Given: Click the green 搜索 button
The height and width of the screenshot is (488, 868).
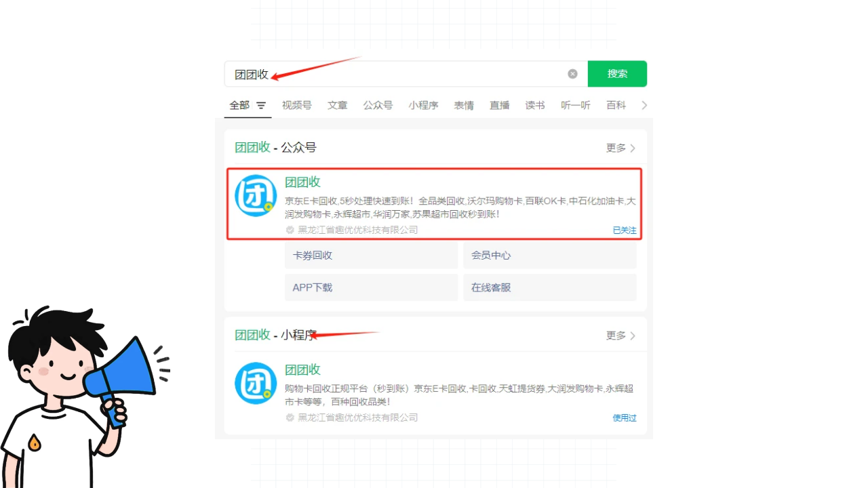Looking at the screenshot, I should click(617, 74).
